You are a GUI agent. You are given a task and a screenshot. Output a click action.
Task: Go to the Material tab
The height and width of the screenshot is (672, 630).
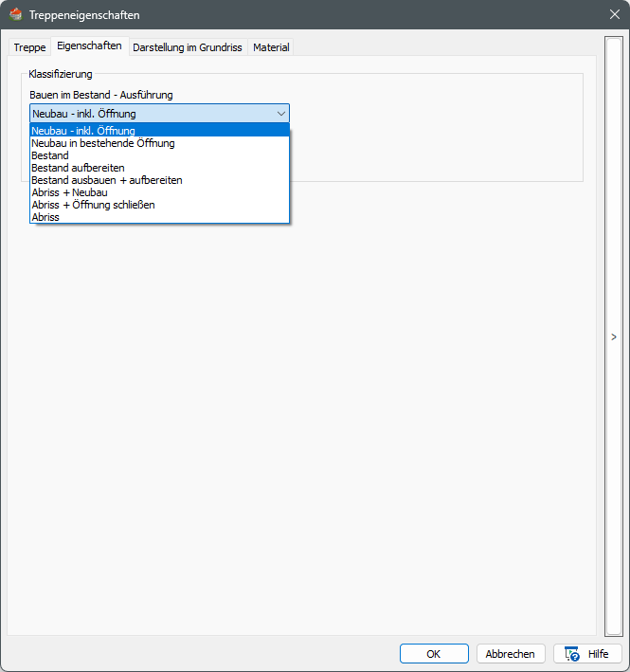tap(271, 47)
